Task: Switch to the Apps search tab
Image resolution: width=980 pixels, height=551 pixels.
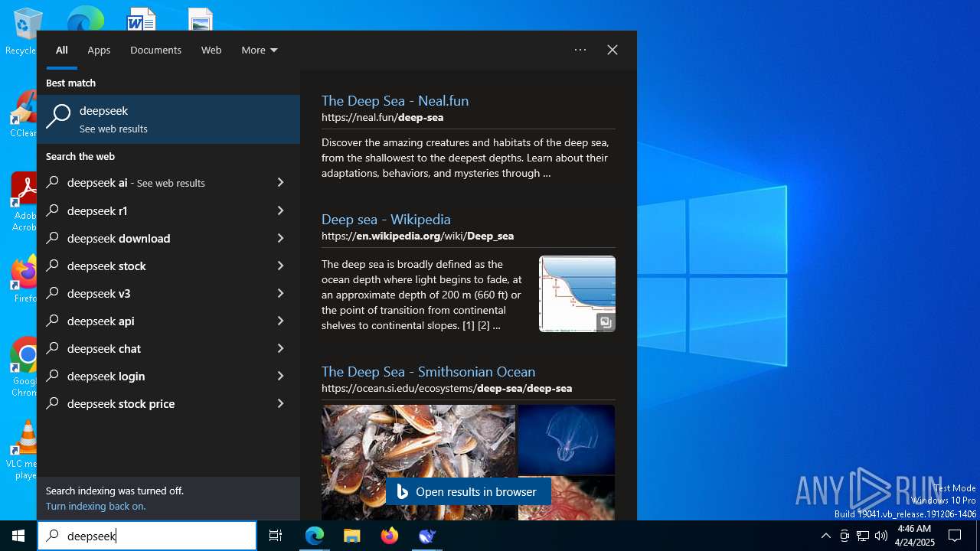Action: coord(99,50)
